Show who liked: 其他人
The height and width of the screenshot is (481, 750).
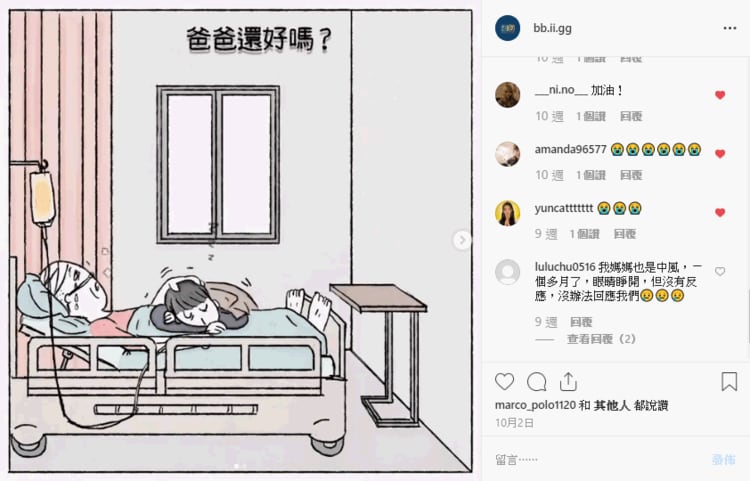[612, 405]
